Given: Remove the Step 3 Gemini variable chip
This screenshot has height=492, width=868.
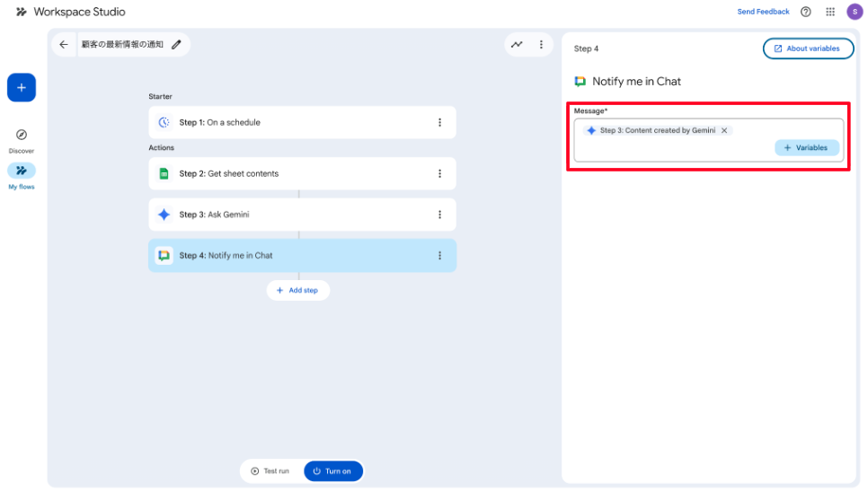Looking at the screenshot, I should [x=724, y=130].
